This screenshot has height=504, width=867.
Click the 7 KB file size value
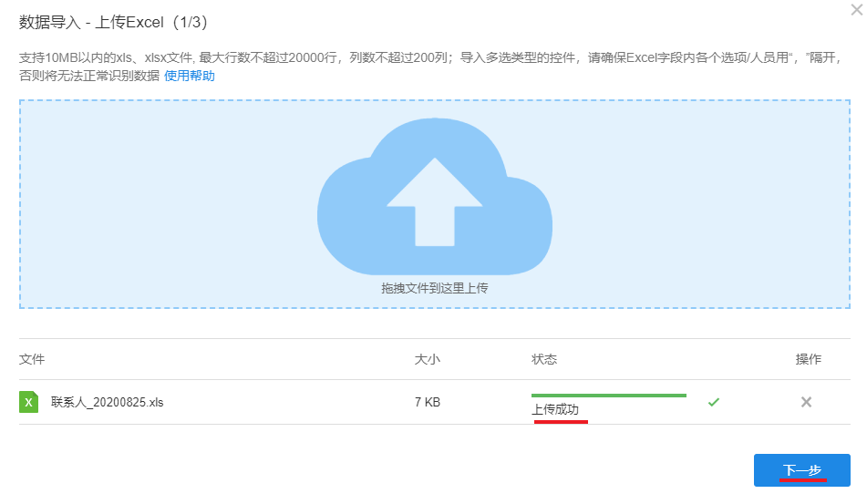coord(427,402)
